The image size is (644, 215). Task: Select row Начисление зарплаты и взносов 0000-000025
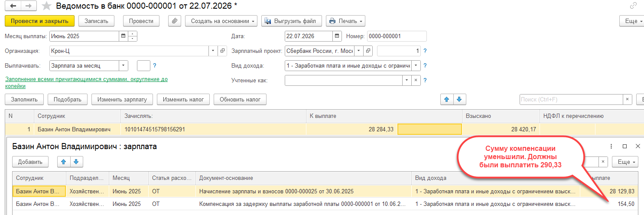(x=325, y=191)
